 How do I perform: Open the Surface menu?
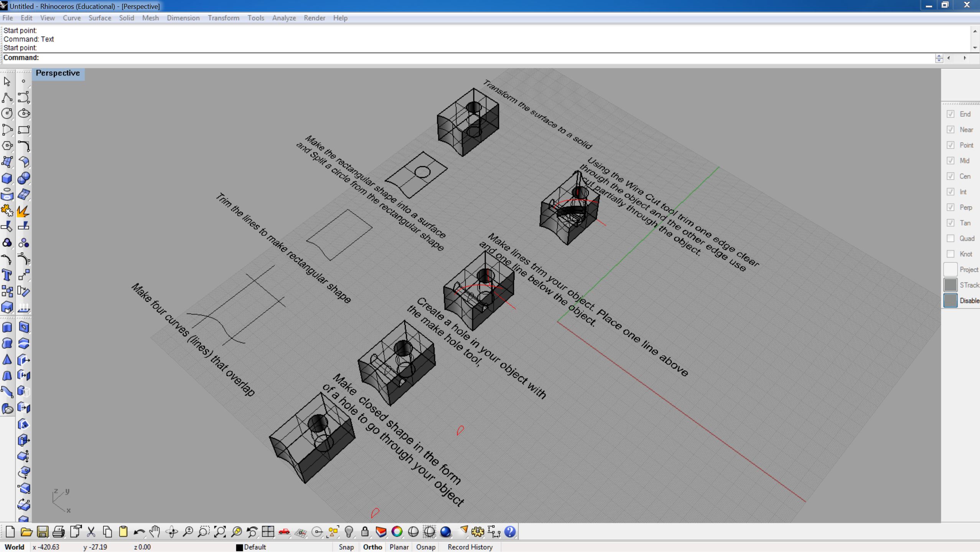[x=100, y=18]
